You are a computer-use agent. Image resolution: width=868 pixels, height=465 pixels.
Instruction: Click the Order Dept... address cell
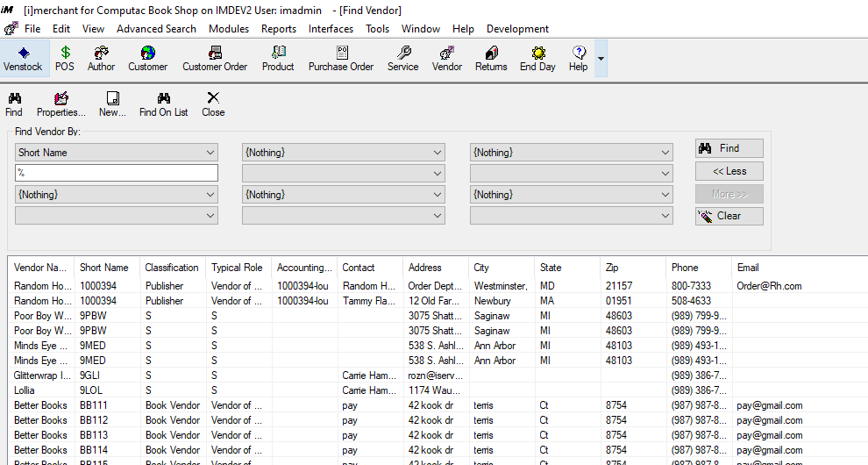pos(435,286)
